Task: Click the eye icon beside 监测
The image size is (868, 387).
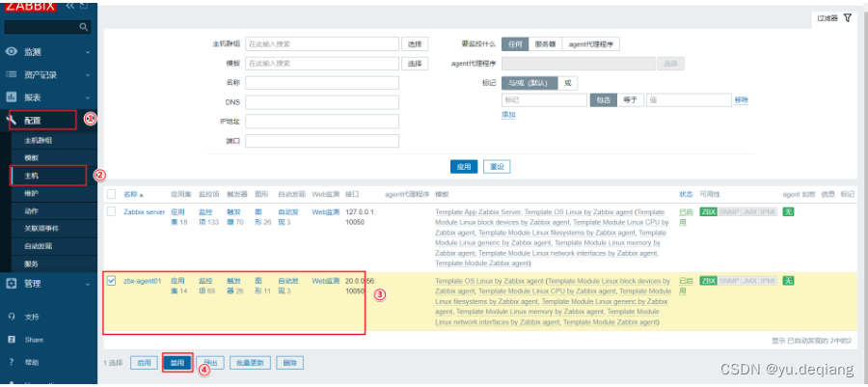Action: pos(11,51)
